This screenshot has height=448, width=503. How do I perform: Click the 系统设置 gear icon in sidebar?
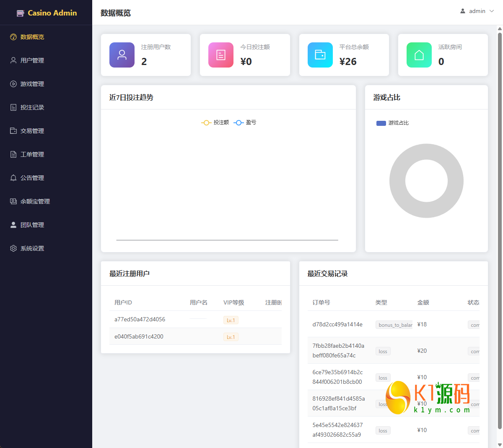(13, 248)
